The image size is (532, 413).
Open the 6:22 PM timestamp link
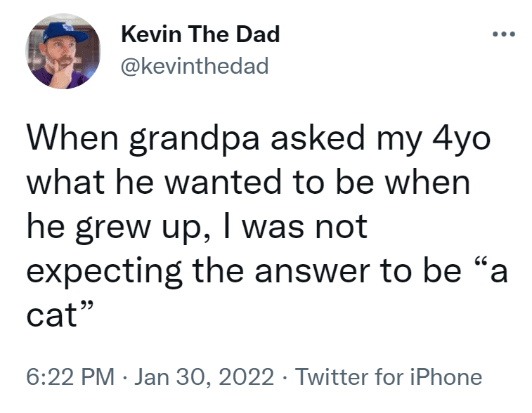pos(70,376)
